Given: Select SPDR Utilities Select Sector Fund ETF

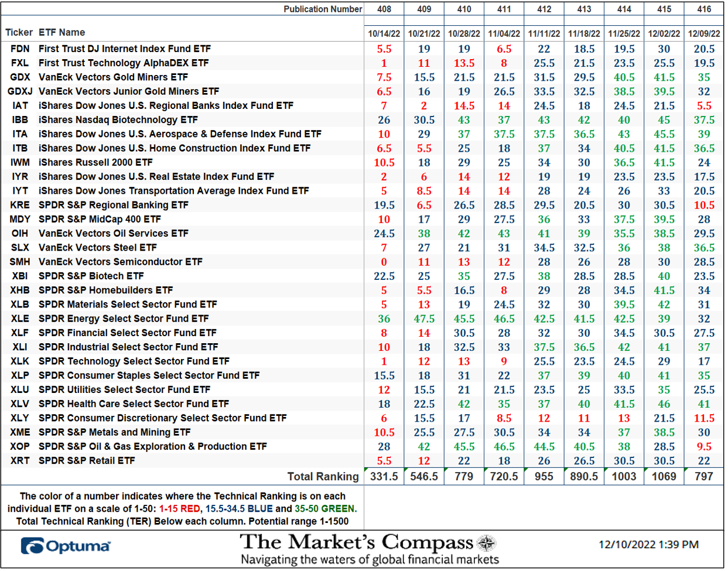Looking at the screenshot, I should (124, 389).
